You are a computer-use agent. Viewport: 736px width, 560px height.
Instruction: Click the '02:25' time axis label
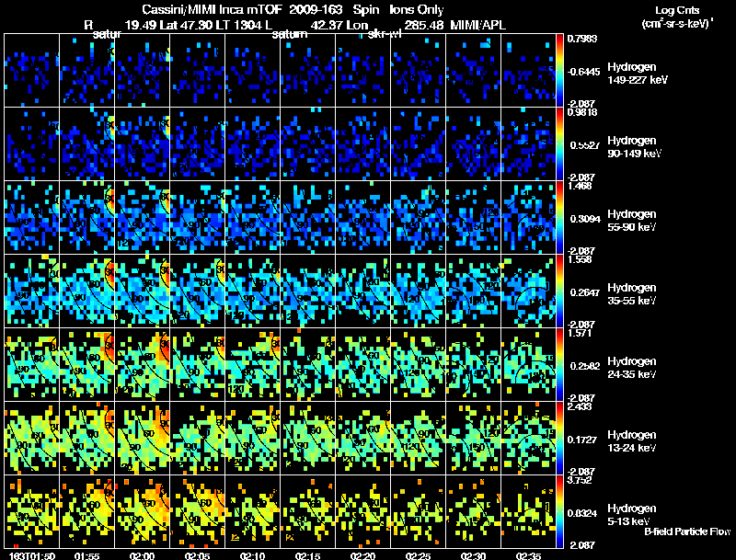tap(418, 555)
